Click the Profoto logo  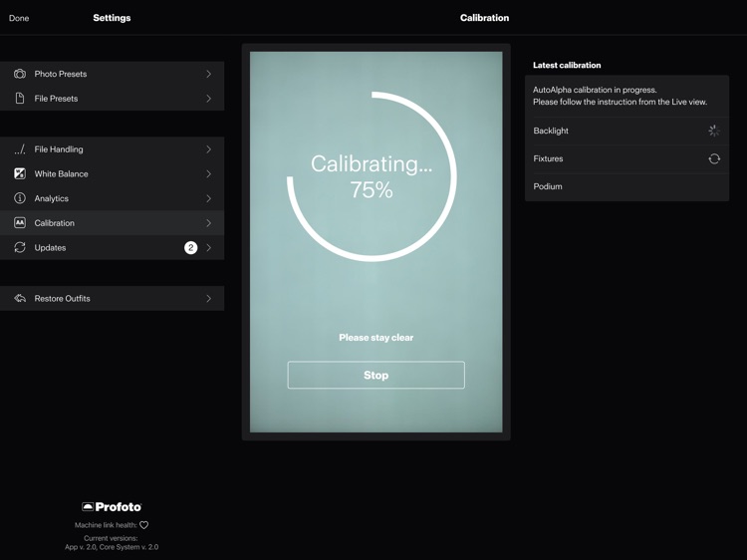point(112,506)
